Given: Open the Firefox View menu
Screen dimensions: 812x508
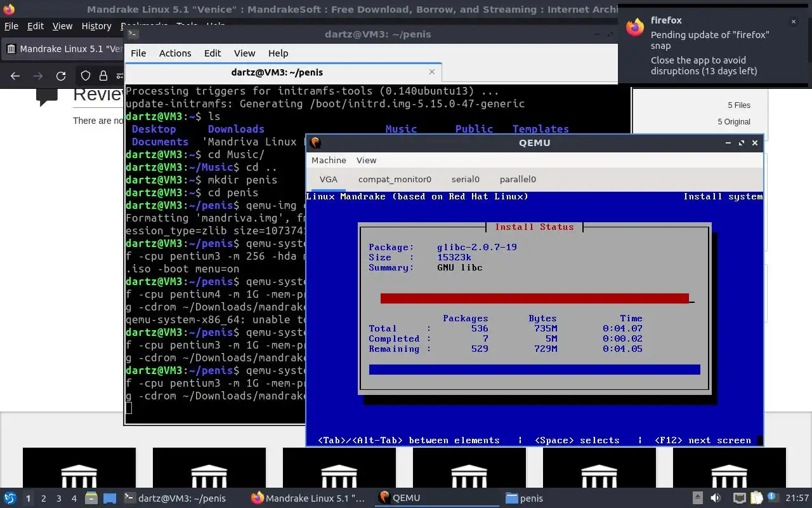Looking at the screenshot, I should [62, 26].
